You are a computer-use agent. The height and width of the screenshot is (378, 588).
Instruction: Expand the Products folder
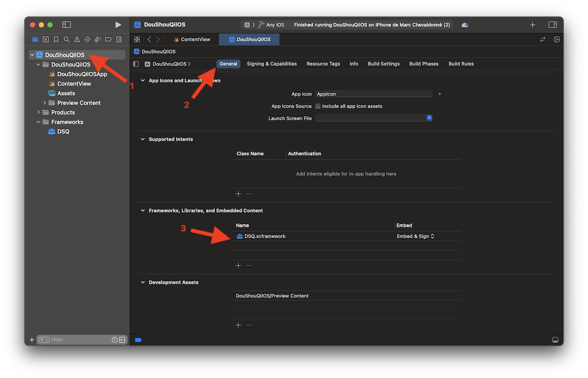(39, 113)
